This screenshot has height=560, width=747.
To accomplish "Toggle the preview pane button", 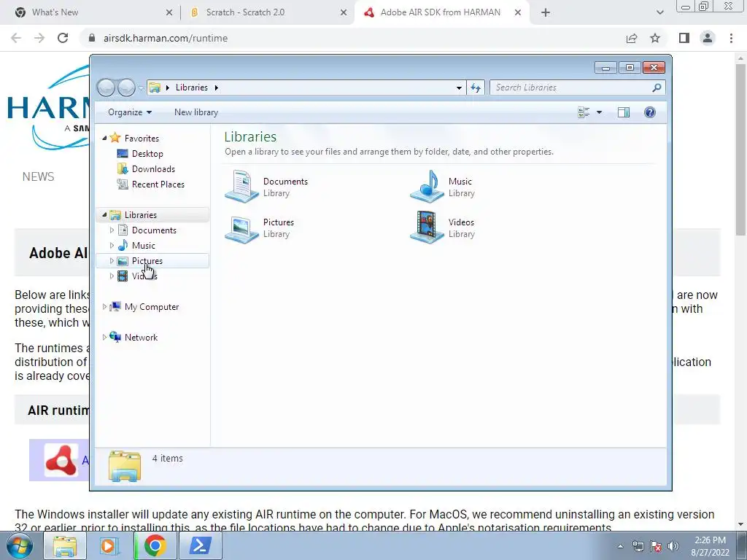I will (x=624, y=112).
